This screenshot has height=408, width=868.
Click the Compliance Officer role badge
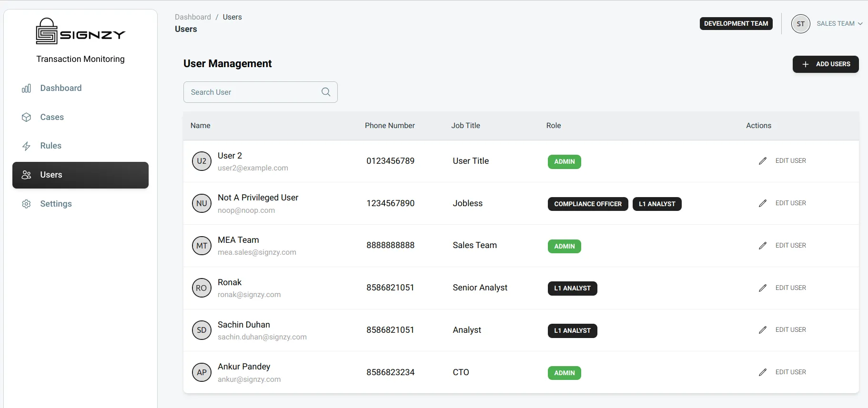pyautogui.click(x=588, y=204)
